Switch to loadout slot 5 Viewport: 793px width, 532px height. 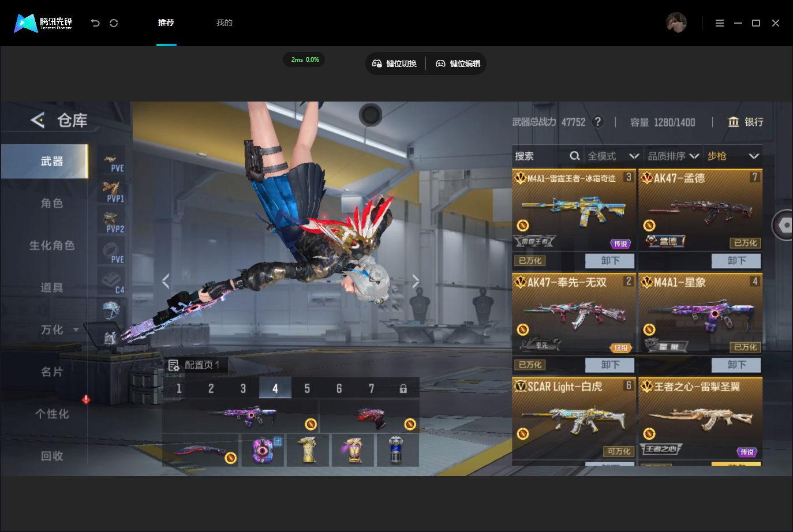307,388
